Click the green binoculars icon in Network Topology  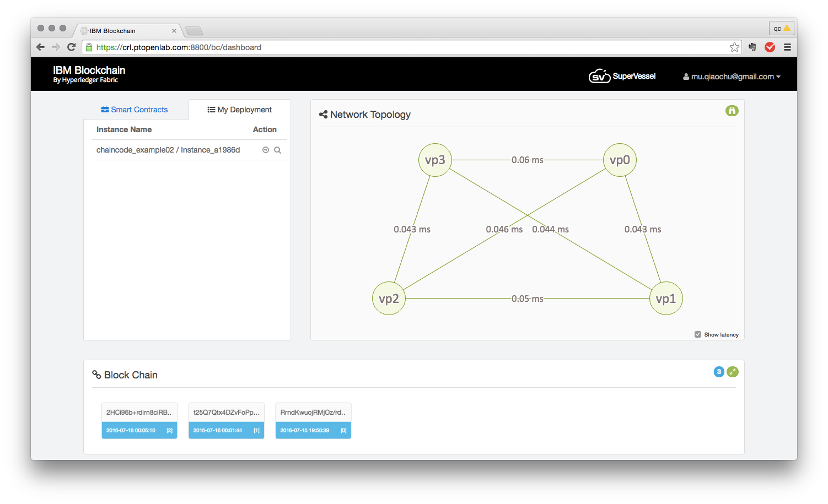tap(732, 111)
